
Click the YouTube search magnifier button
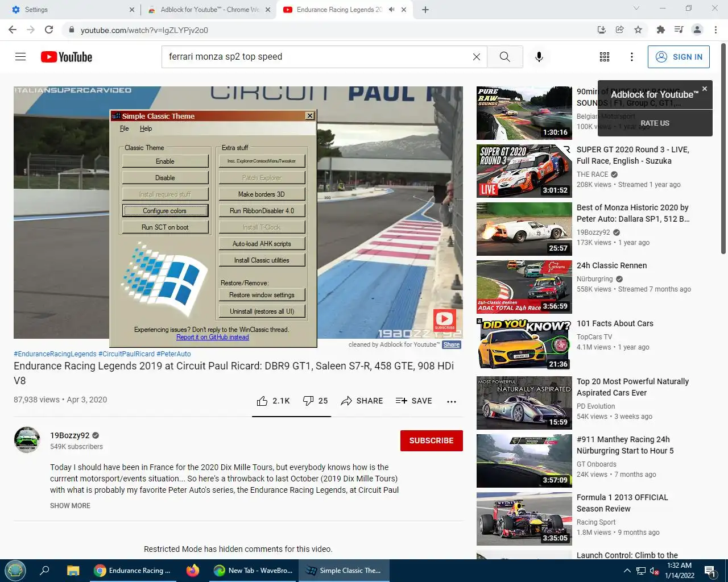505,57
